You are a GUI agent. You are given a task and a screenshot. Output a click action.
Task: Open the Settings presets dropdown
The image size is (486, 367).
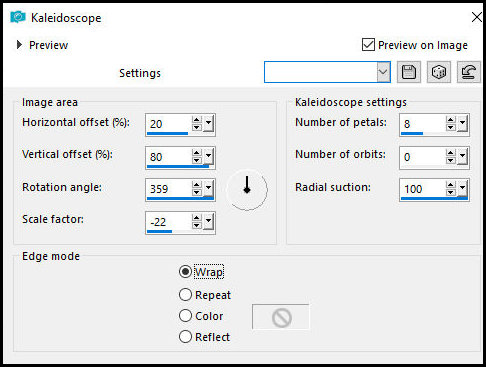(383, 72)
